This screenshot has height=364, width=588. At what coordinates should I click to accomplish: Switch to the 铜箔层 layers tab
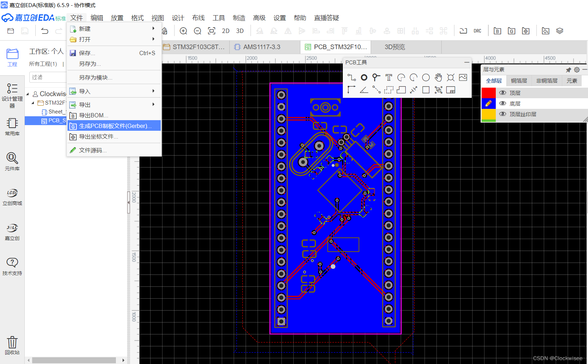pyautogui.click(x=519, y=81)
